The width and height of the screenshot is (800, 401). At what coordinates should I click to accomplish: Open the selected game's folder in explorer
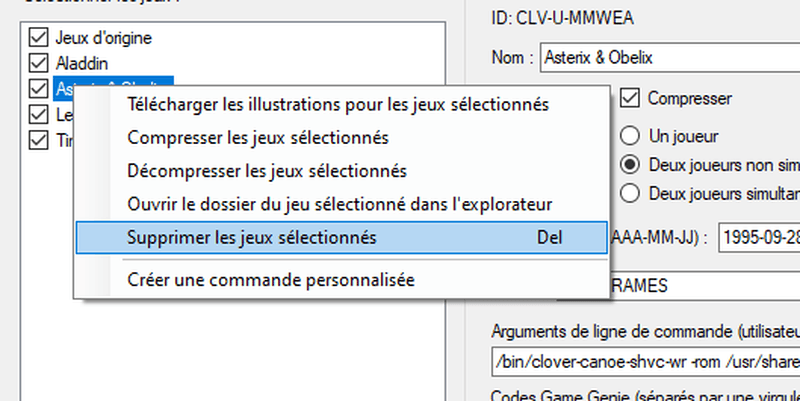(341, 204)
